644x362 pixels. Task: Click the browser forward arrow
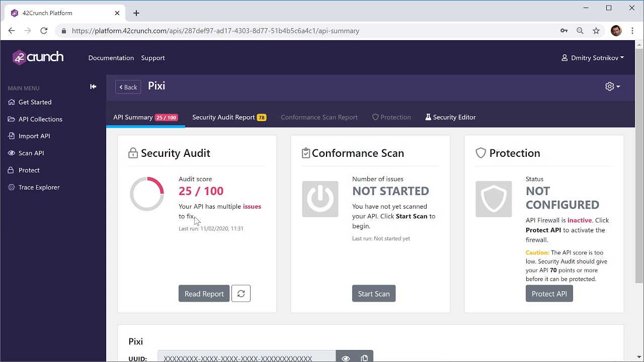(28, 31)
